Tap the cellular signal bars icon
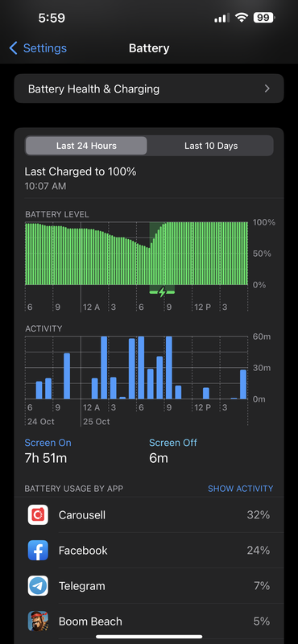298x644 pixels. (222, 18)
